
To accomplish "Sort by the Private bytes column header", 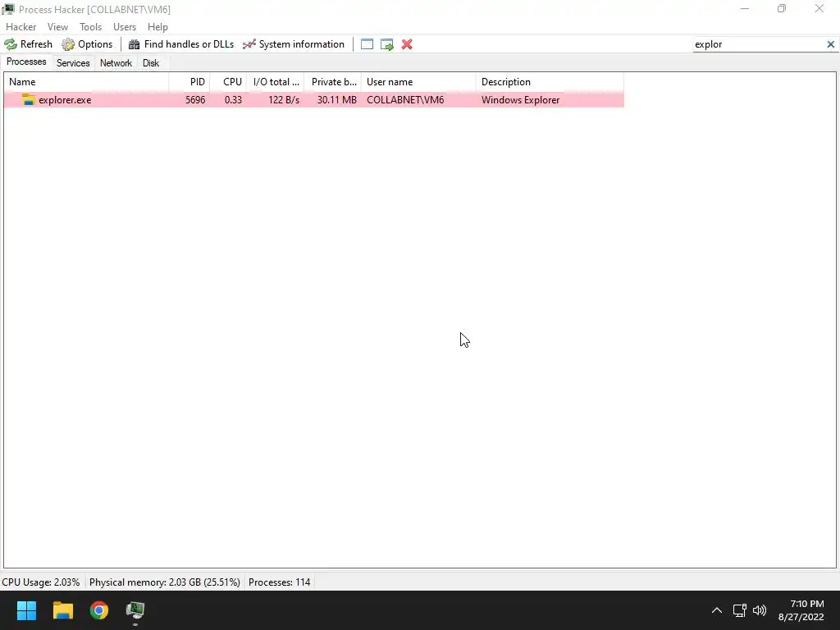I will pyautogui.click(x=333, y=82).
